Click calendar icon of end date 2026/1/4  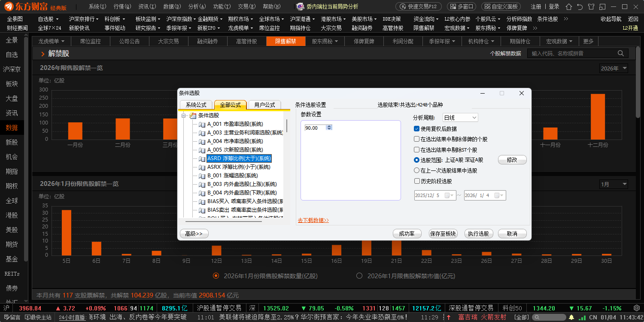click(x=497, y=195)
